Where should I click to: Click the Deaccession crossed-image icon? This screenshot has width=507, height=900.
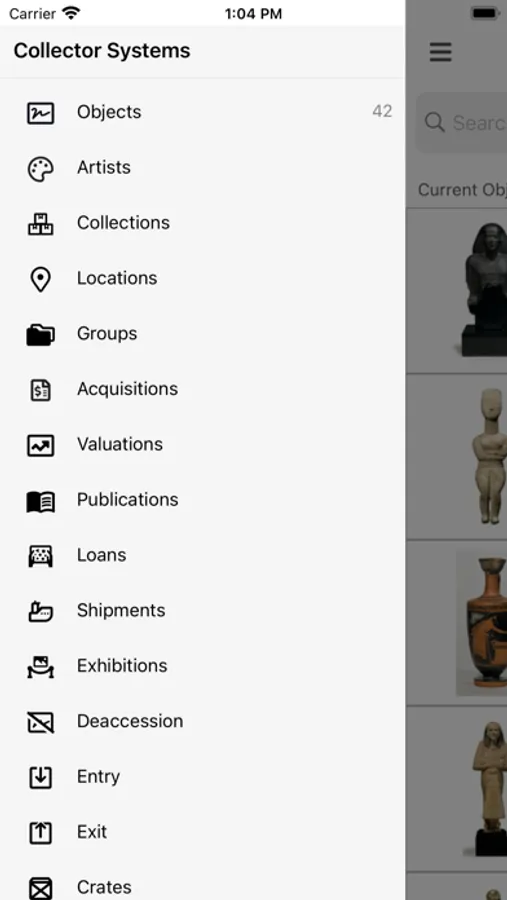click(x=41, y=722)
